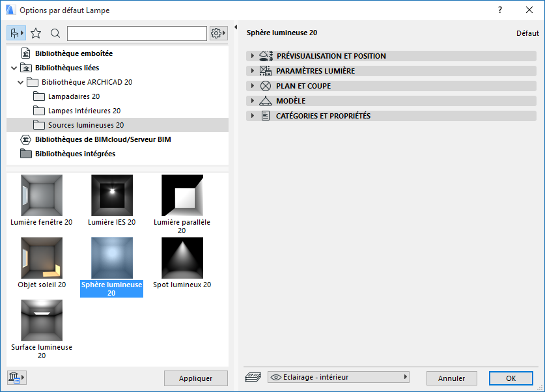Collapse the Bibliothèques liées tree node

pyautogui.click(x=14, y=66)
